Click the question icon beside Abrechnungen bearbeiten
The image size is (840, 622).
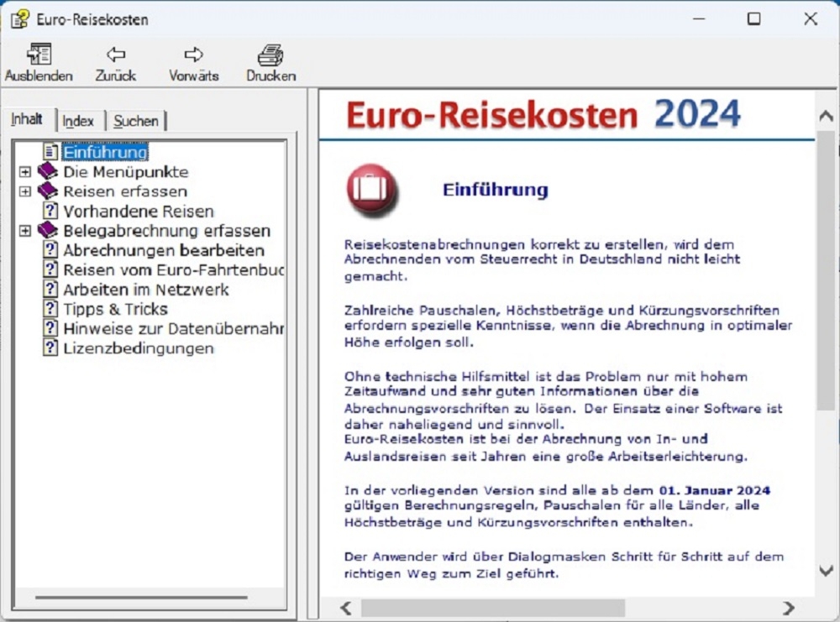[x=50, y=250]
